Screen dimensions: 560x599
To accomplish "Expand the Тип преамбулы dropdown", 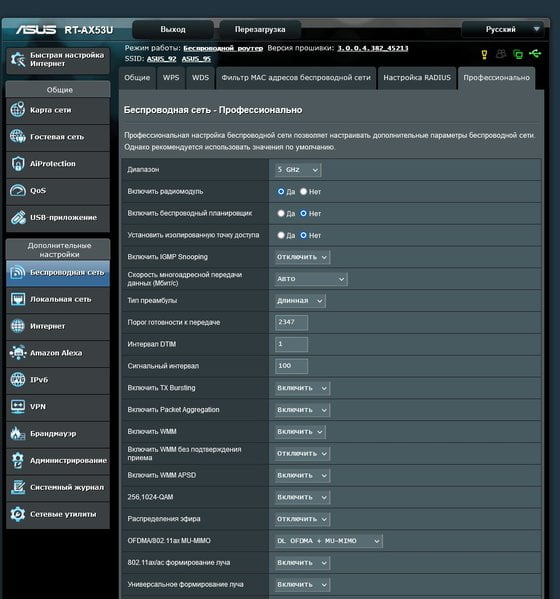I will [x=300, y=301].
